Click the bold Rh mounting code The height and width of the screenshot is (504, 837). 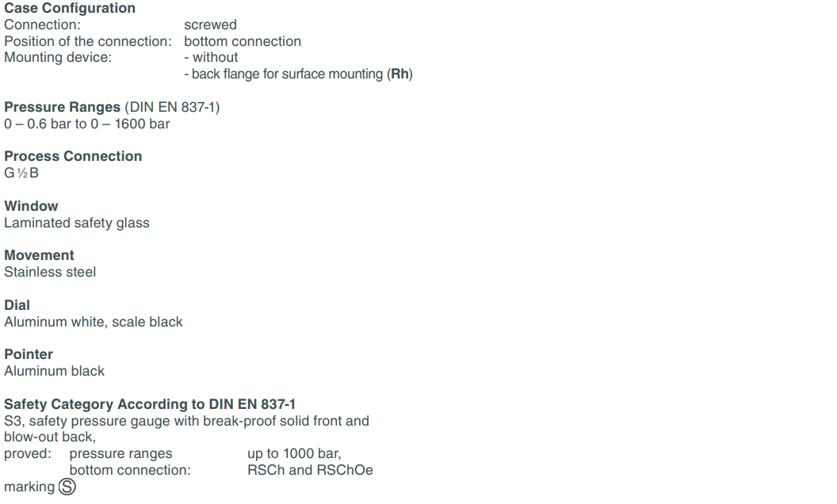coord(399,74)
